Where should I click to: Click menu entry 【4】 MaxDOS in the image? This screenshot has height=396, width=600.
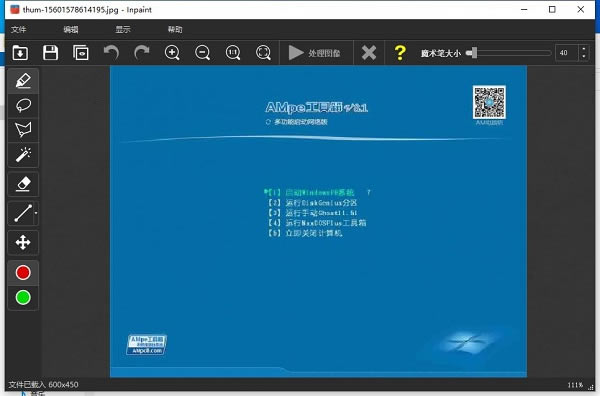(x=317, y=223)
